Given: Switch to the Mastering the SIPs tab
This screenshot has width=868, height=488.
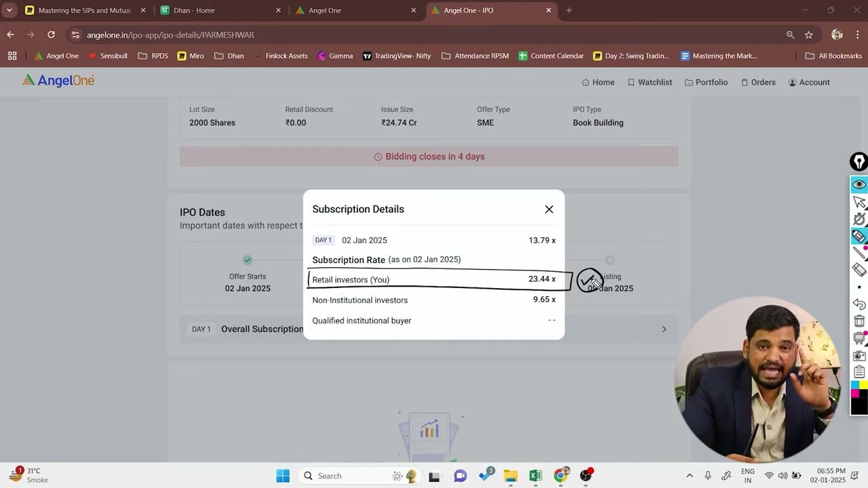Looking at the screenshot, I should tap(84, 10).
